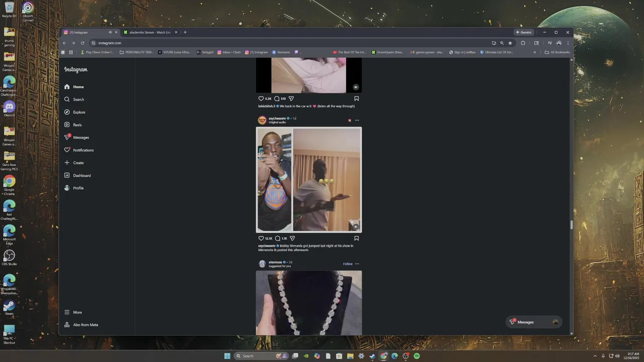Open Steam from the taskbar

click(372, 356)
